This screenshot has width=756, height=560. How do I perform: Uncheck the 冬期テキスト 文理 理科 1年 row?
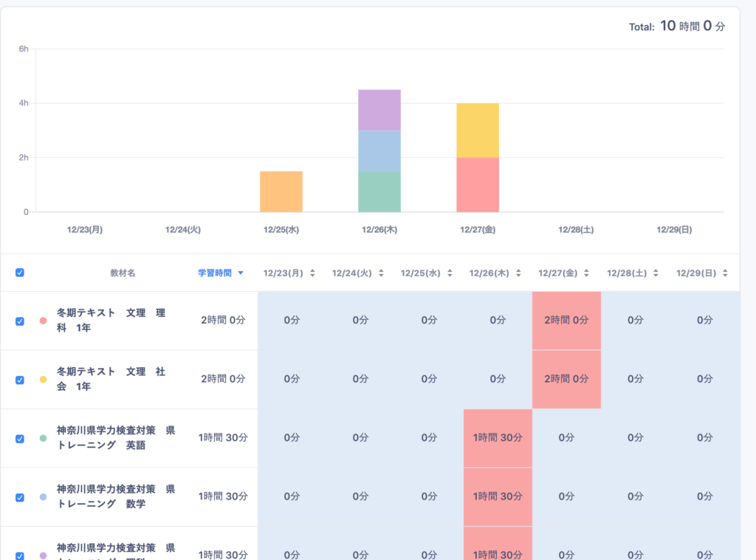pyautogui.click(x=20, y=321)
